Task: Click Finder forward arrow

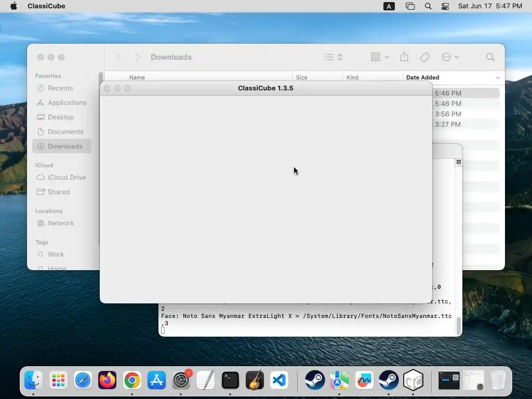Action: point(137,57)
